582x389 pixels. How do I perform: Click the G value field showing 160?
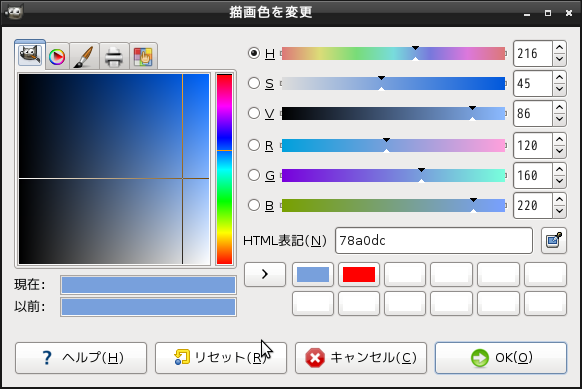click(x=533, y=175)
